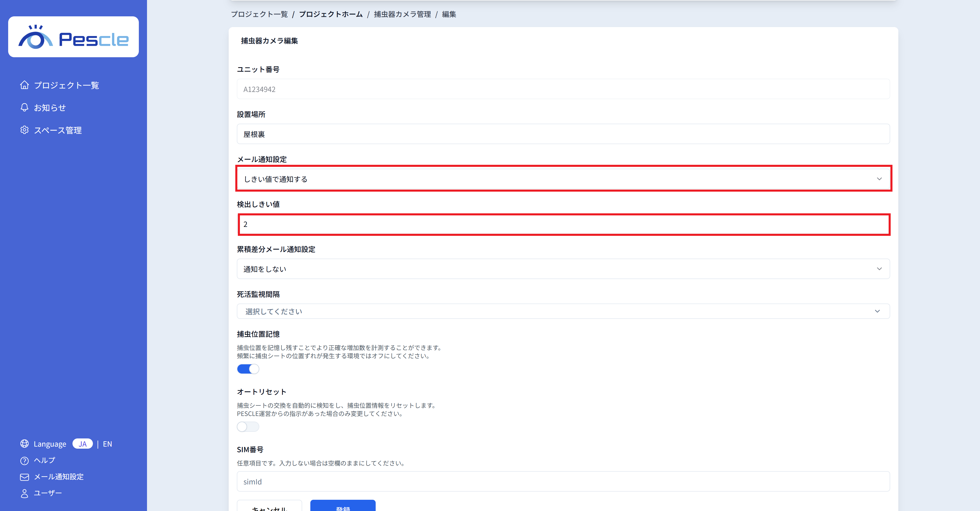Turn off the 捕虫位置記憶 switch
Screen dimensions: 980x511
[x=248, y=369]
